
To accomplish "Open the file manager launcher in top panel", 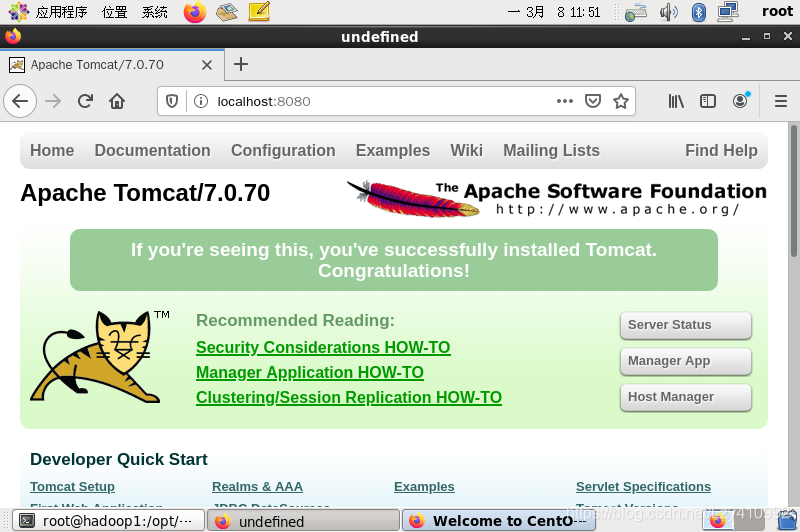I will tap(227, 12).
